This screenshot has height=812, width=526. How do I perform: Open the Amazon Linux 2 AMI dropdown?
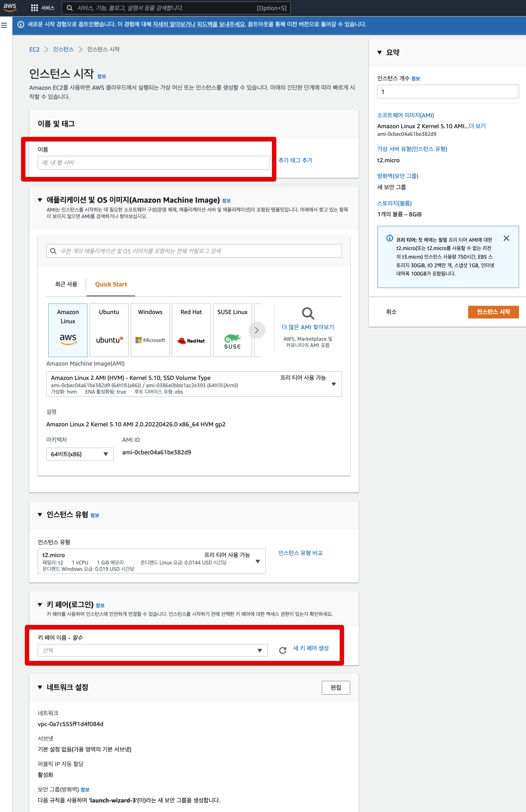click(194, 384)
